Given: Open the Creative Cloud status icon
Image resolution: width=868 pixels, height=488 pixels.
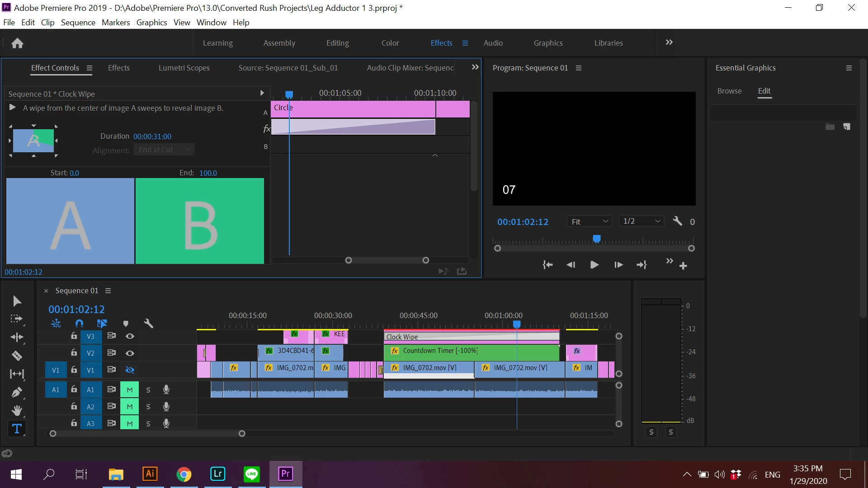Looking at the screenshot, I should [7, 454].
